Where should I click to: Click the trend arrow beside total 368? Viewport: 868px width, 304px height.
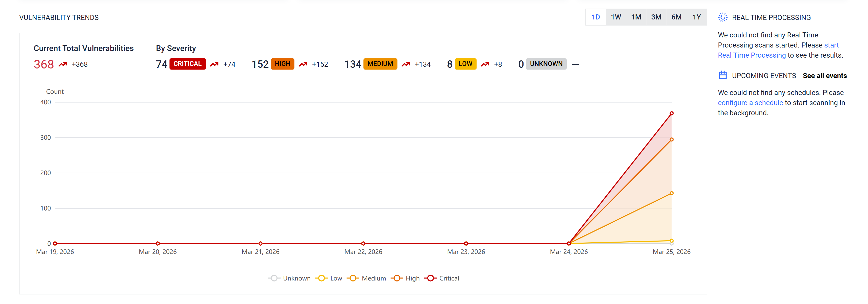click(63, 64)
